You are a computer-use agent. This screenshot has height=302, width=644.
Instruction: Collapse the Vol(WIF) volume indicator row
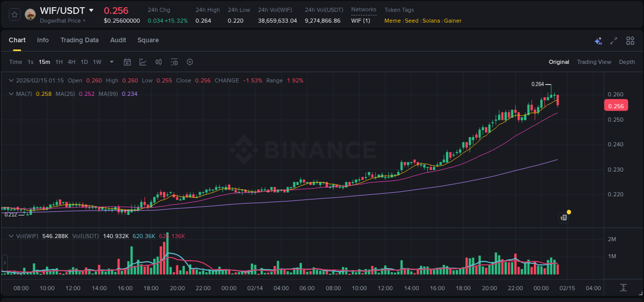(10, 236)
